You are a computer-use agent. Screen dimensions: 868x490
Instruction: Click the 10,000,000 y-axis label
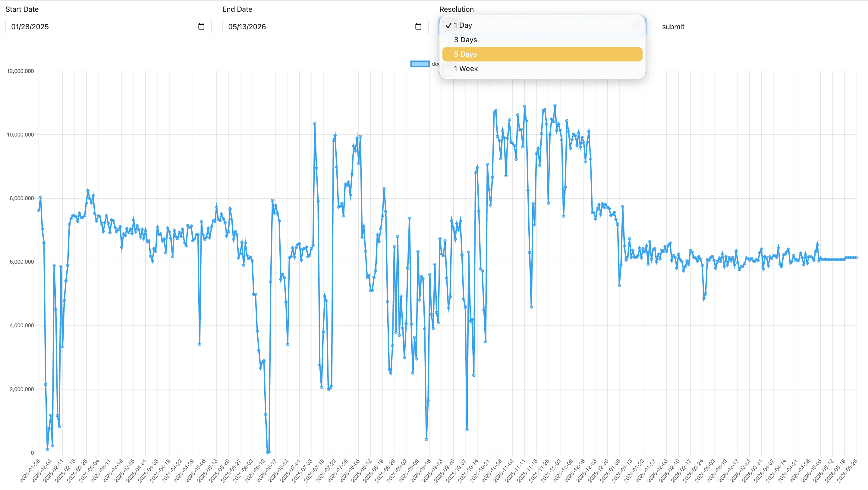point(20,135)
